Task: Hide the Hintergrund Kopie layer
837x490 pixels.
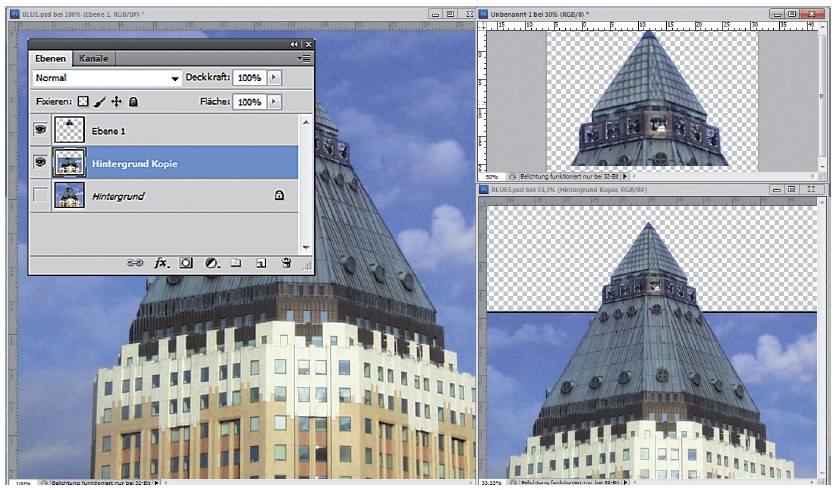Action: pyautogui.click(x=40, y=162)
